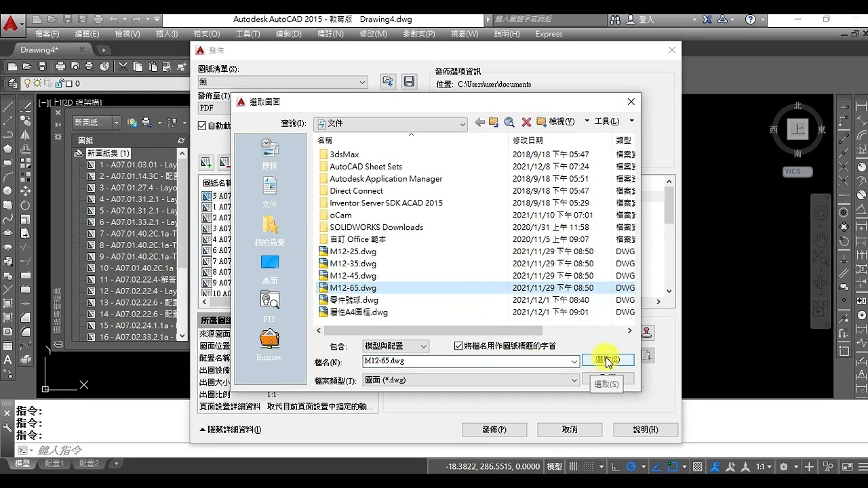This screenshot has width=868, height=488.
Task: Open the 檢視 views dropdown in file dialog
Action: pyautogui.click(x=587, y=121)
